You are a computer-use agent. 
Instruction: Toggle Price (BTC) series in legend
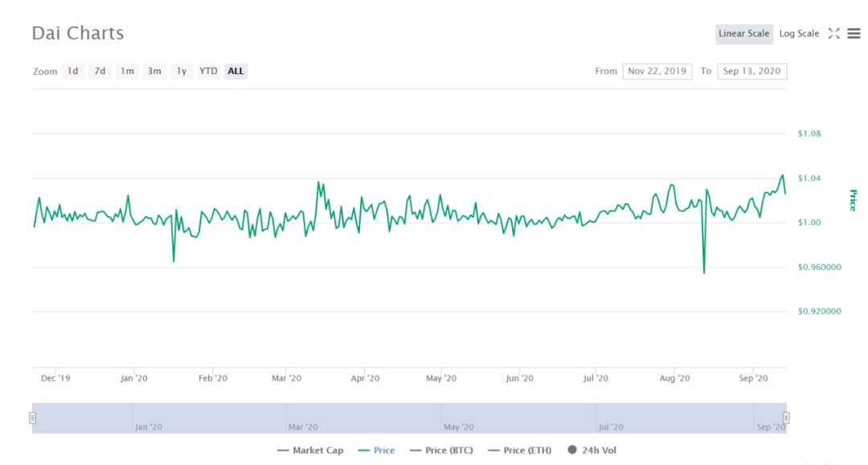click(441, 450)
